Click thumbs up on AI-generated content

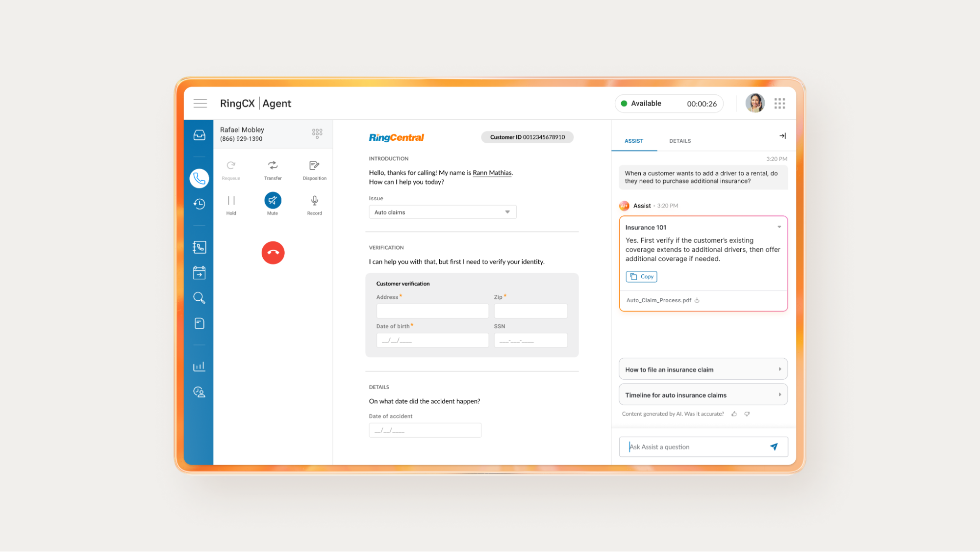[x=734, y=413]
